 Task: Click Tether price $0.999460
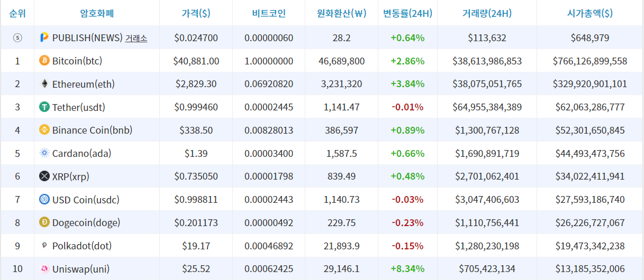[196, 107]
